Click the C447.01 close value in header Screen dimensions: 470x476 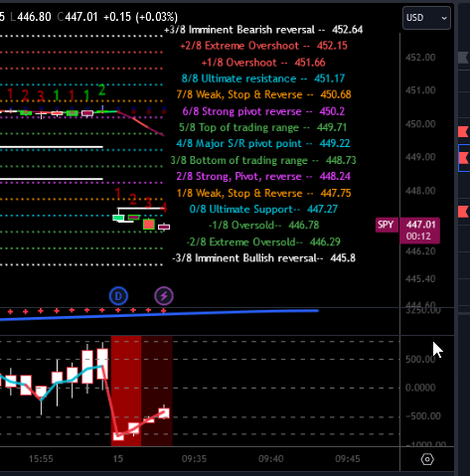[78, 17]
